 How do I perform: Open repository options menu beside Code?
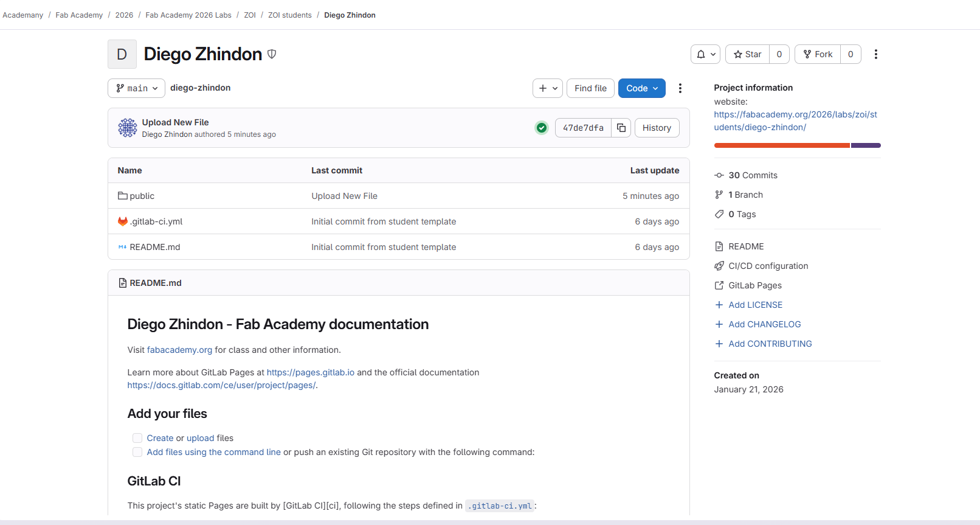680,88
